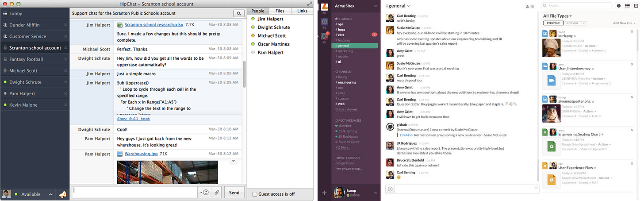Click the Warehousing.jpg image file icon
This screenshot has height=201, width=644.
point(120,154)
